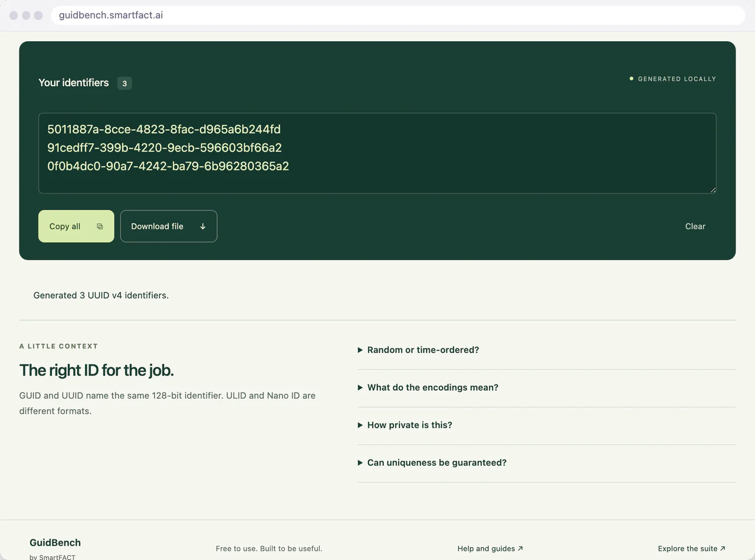Click The right ID for the job heading
Image resolution: width=755 pixels, height=560 pixels.
96,370
